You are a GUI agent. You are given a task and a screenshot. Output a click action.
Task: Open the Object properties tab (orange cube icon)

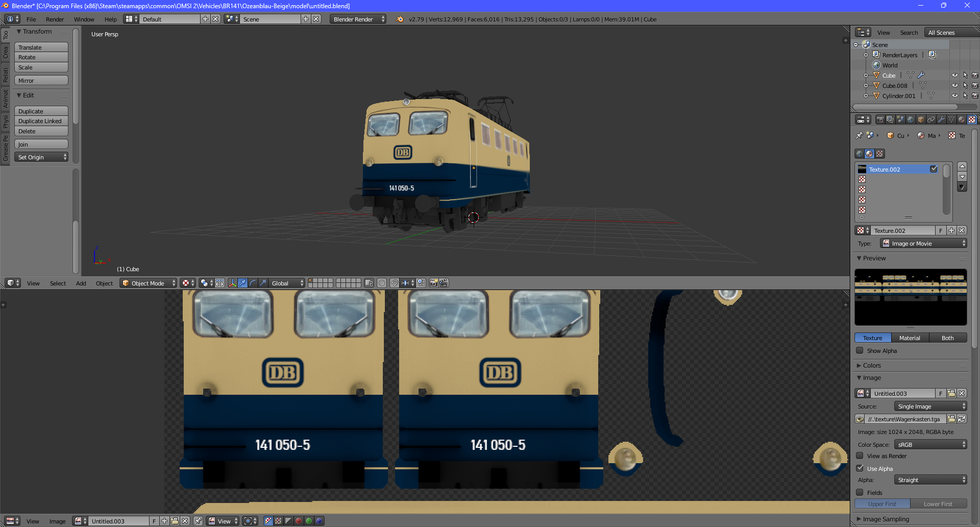click(x=921, y=119)
